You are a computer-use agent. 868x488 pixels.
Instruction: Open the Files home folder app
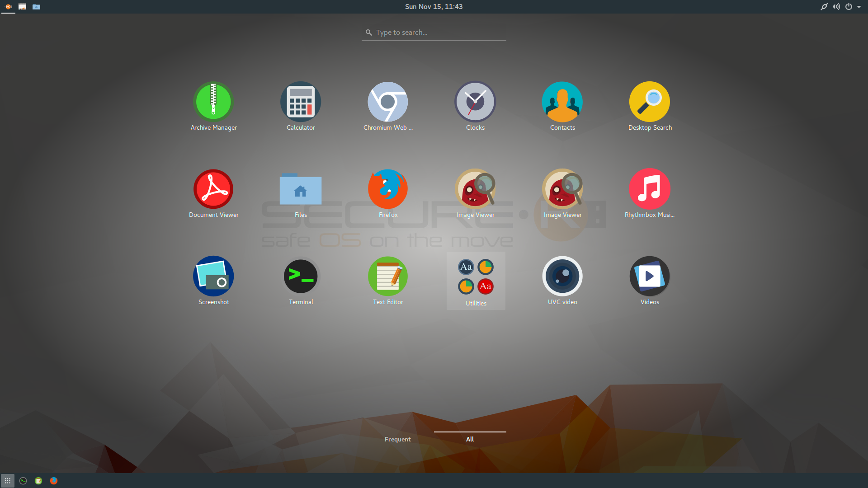pyautogui.click(x=301, y=194)
